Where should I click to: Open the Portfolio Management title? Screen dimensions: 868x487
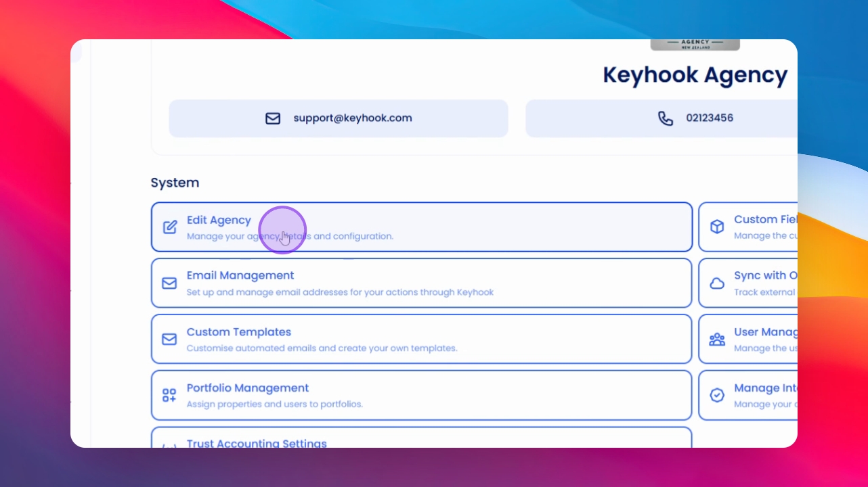[248, 388]
